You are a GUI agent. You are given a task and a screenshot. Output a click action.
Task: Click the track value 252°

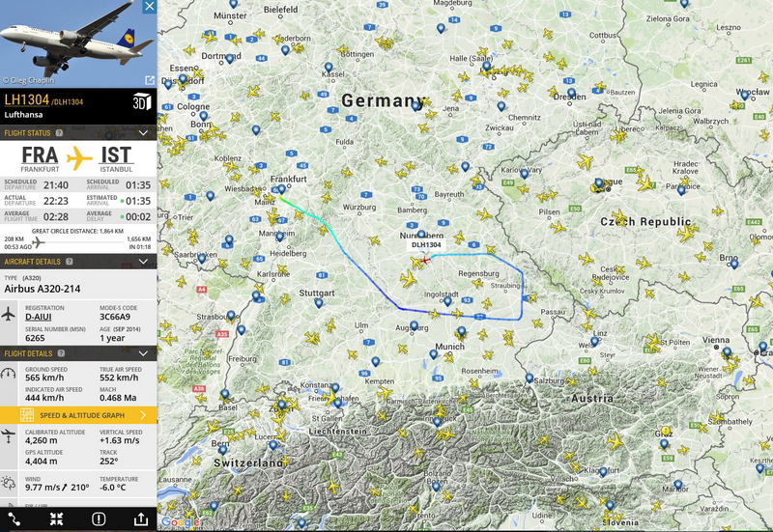click(x=108, y=462)
